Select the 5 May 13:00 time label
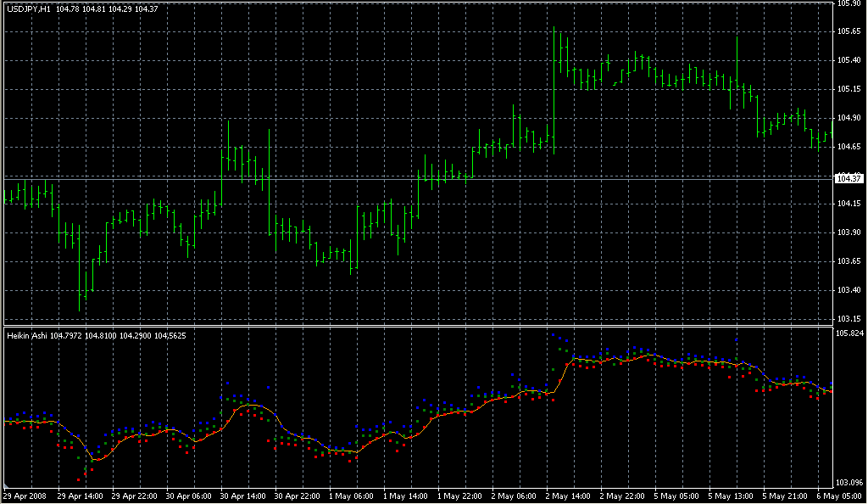The width and height of the screenshot is (868, 504). coord(728,496)
